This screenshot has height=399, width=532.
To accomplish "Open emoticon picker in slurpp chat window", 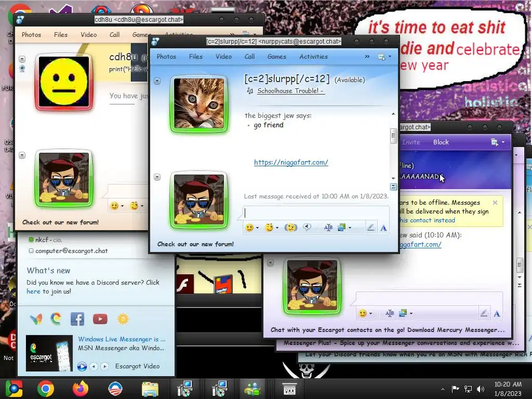I will click(249, 228).
